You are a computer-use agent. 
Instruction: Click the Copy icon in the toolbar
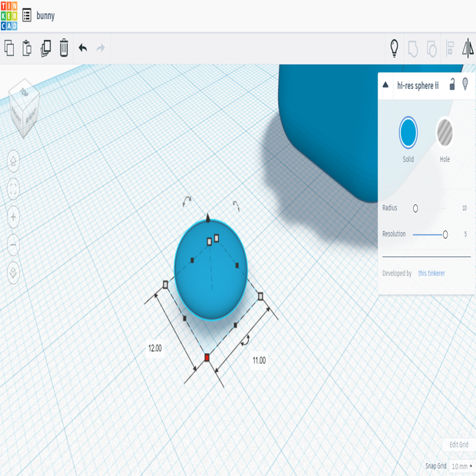pyautogui.click(x=9, y=48)
